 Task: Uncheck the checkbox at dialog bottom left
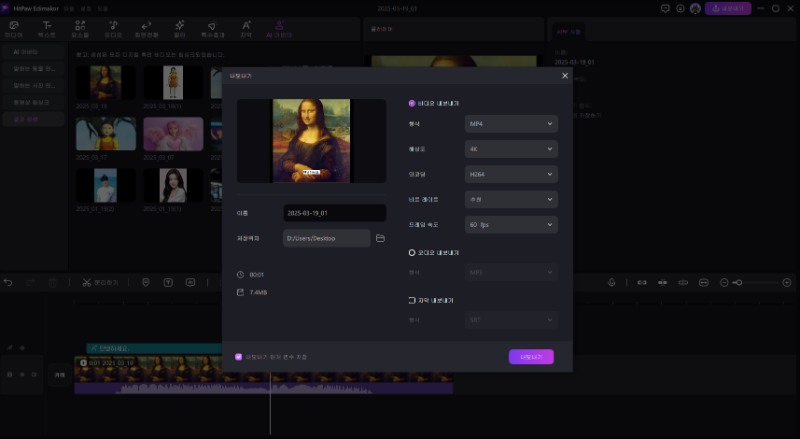coord(238,356)
